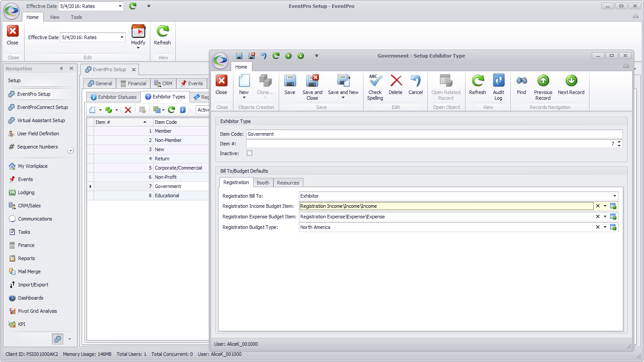The width and height of the screenshot is (644, 362).
Task: Expand Registration Budget Type dropdown arrow
Action: pyautogui.click(x=605, y=227)
